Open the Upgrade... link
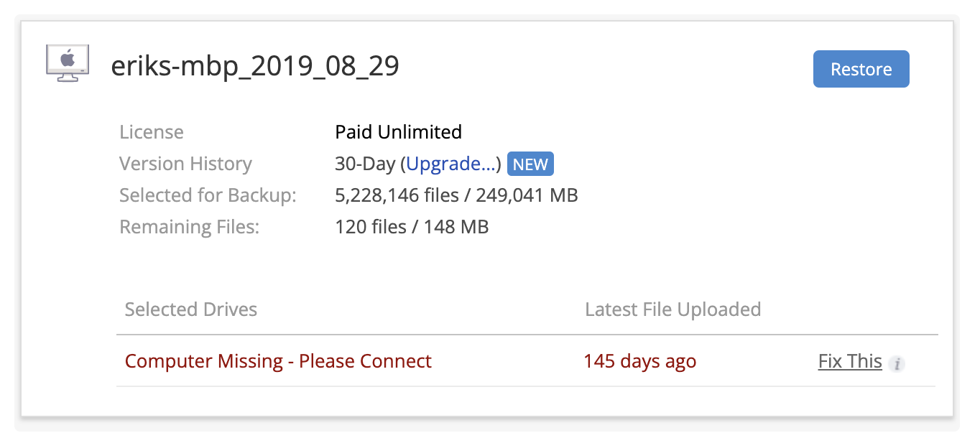The image size is (980, 438). click(x=450, y=164)
